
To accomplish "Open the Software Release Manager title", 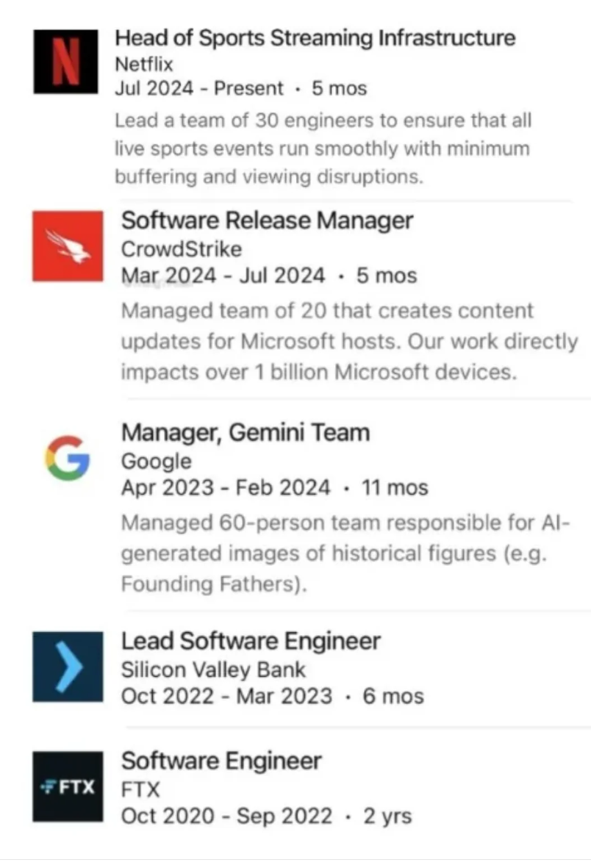I will point(267,220).
